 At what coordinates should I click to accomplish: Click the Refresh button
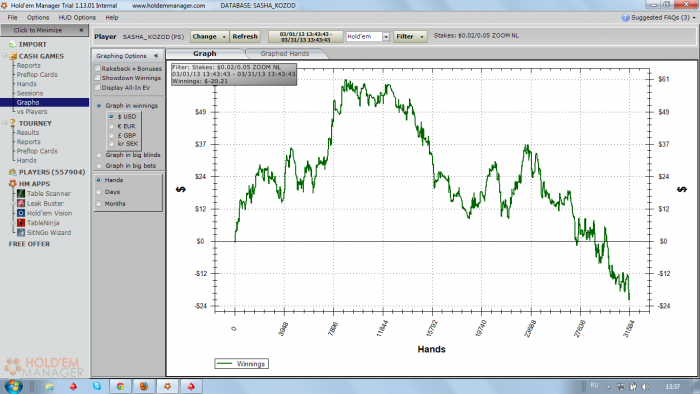(245, 37)
